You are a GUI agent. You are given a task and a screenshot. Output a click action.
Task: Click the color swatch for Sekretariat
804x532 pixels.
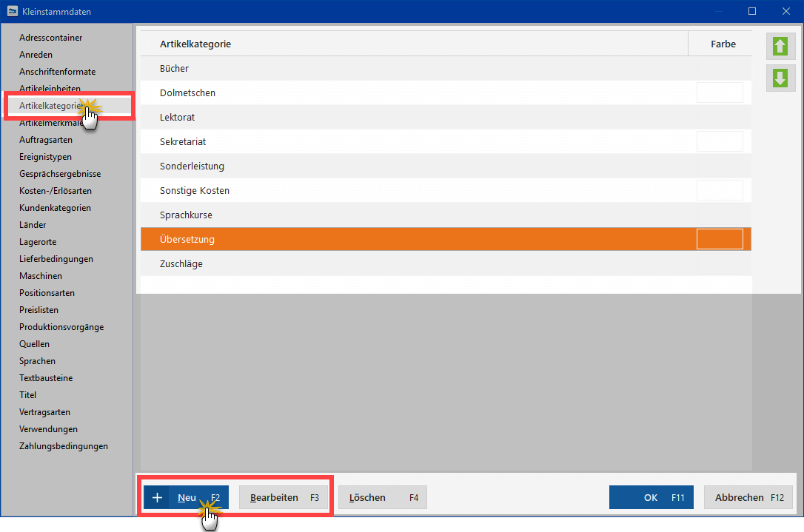point(720,141)
